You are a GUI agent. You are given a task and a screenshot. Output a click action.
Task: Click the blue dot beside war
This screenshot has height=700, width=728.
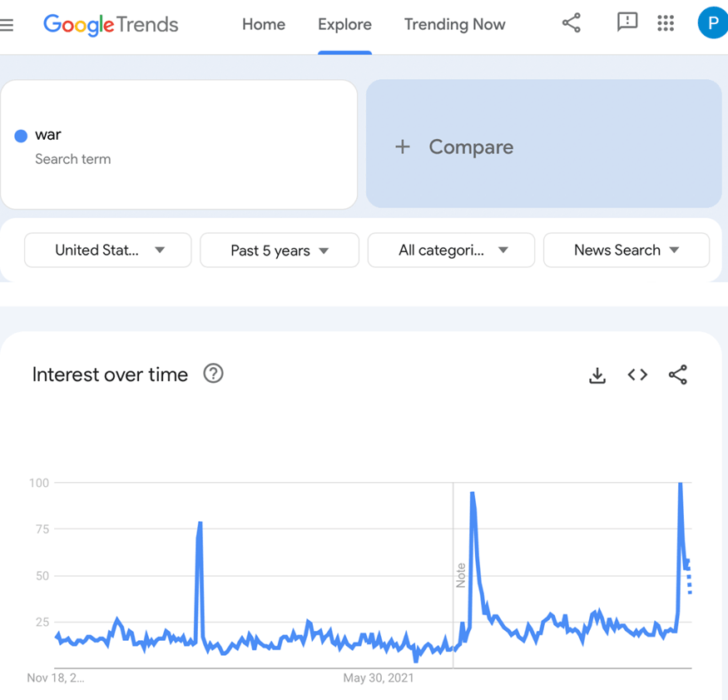21,136
